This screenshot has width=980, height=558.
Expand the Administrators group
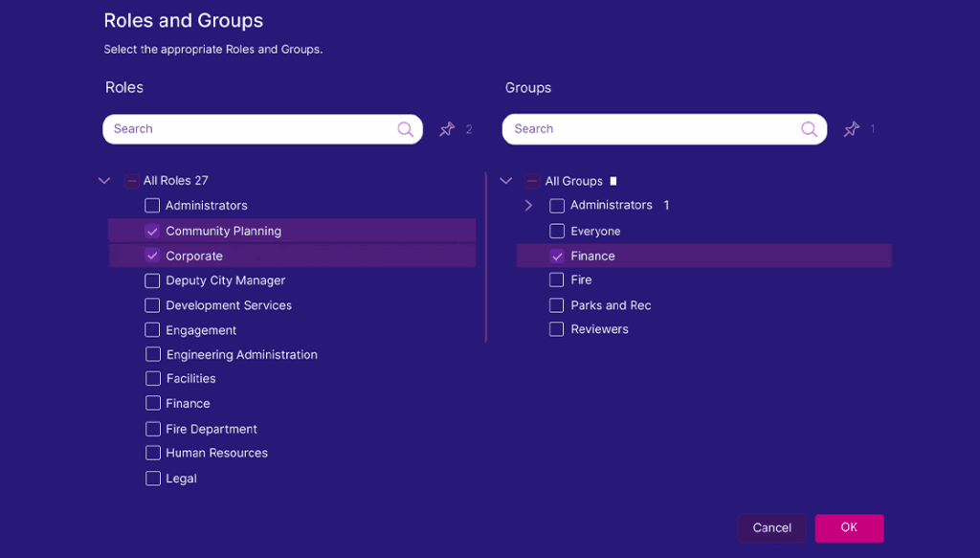[528, 205]
